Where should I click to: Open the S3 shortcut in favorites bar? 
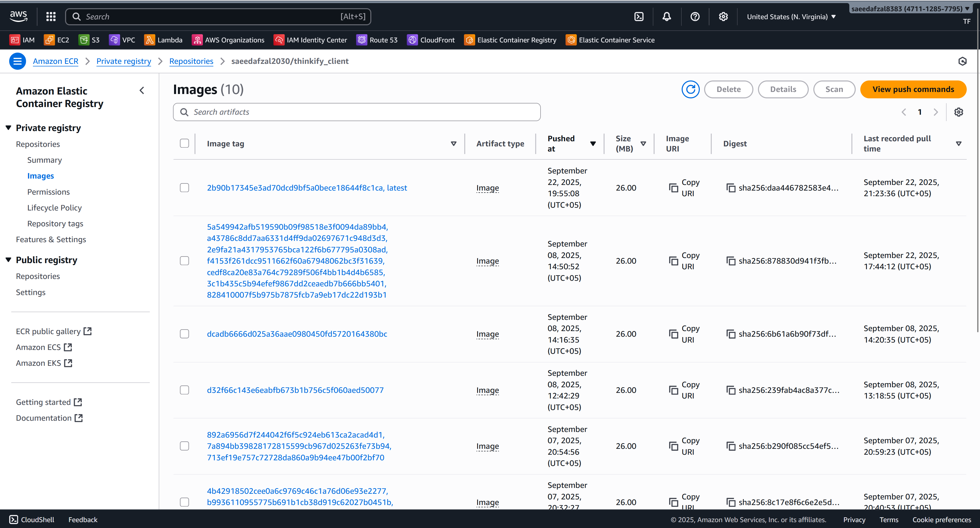click(x=89, y=40)
